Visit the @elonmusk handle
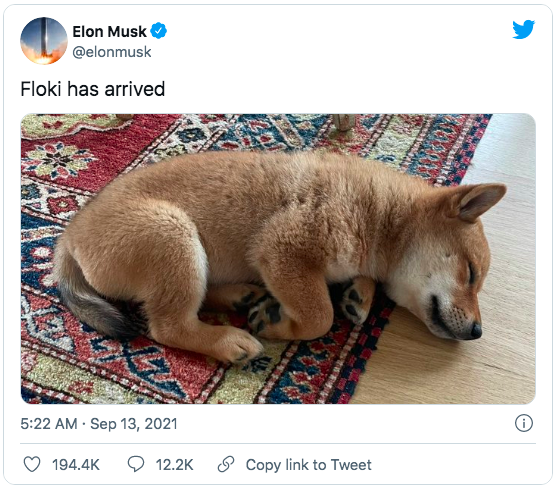This screenshot has width=558, height=489. tap(112, 52)
